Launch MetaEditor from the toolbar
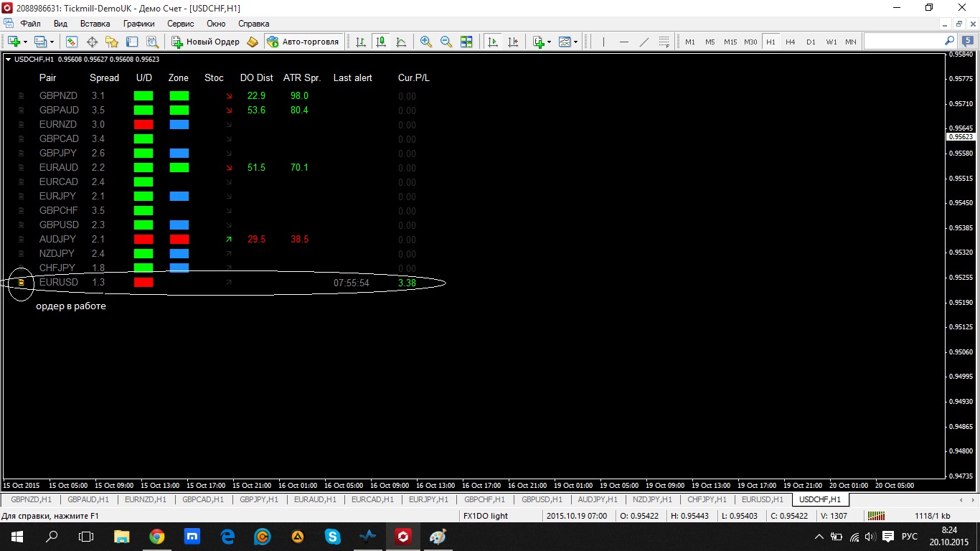The width and height of the screenshot is (980, 551). point(252,42)
